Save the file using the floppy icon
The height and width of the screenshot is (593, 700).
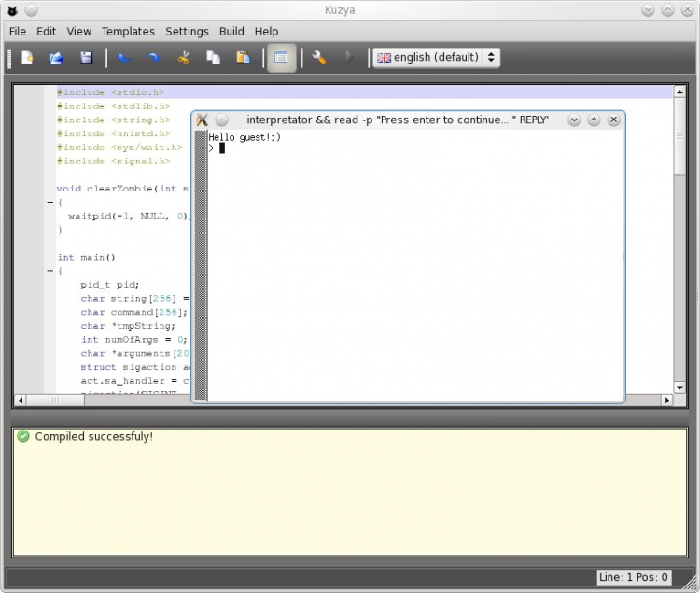click(86, 58)
